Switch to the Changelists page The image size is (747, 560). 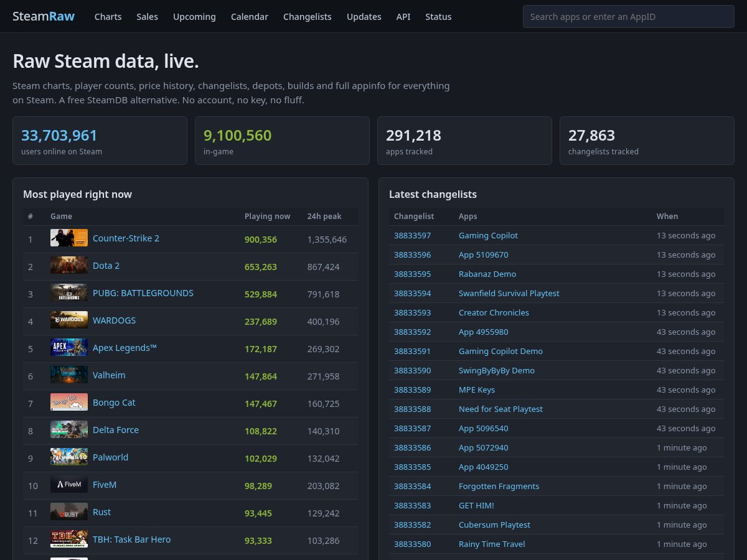(x=308, y=17)
